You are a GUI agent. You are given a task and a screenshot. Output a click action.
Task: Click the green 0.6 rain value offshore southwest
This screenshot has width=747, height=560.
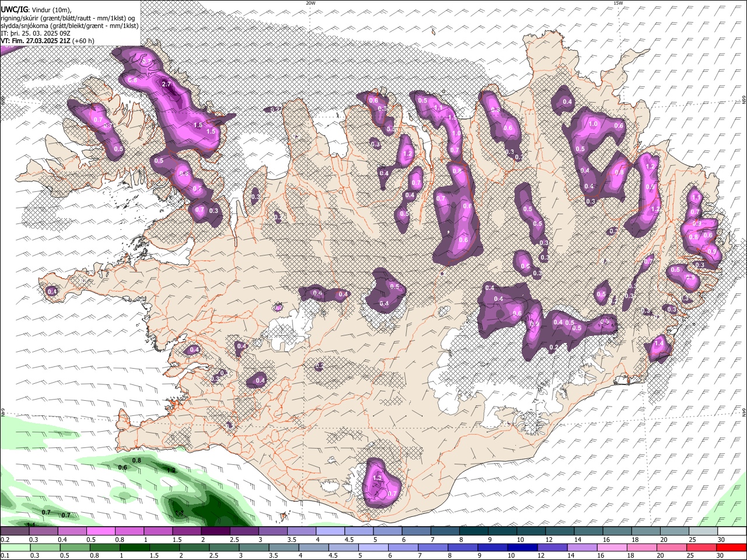pyautogui.click(x=123, y=467)
